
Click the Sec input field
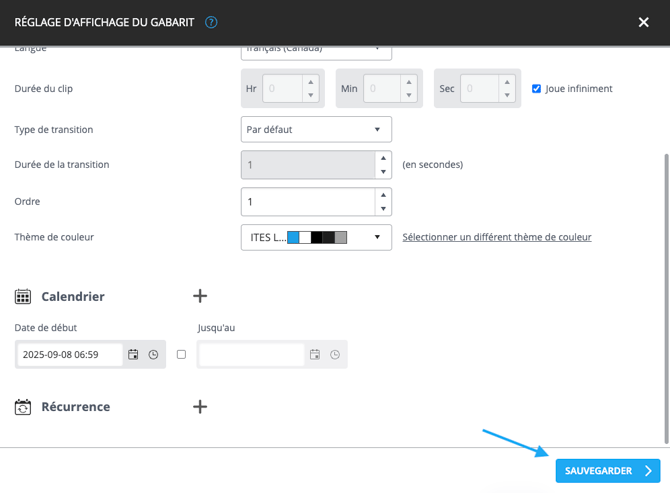[479, 88]
